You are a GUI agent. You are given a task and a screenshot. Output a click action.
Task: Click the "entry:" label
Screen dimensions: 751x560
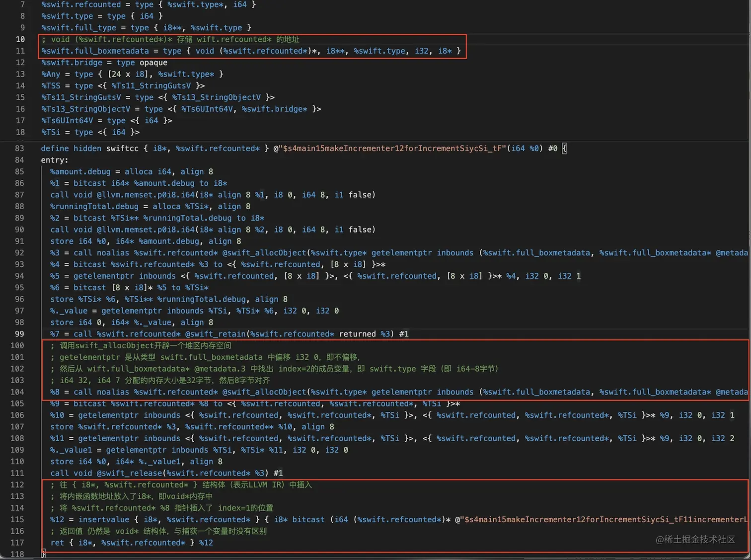tap(55, 160)
